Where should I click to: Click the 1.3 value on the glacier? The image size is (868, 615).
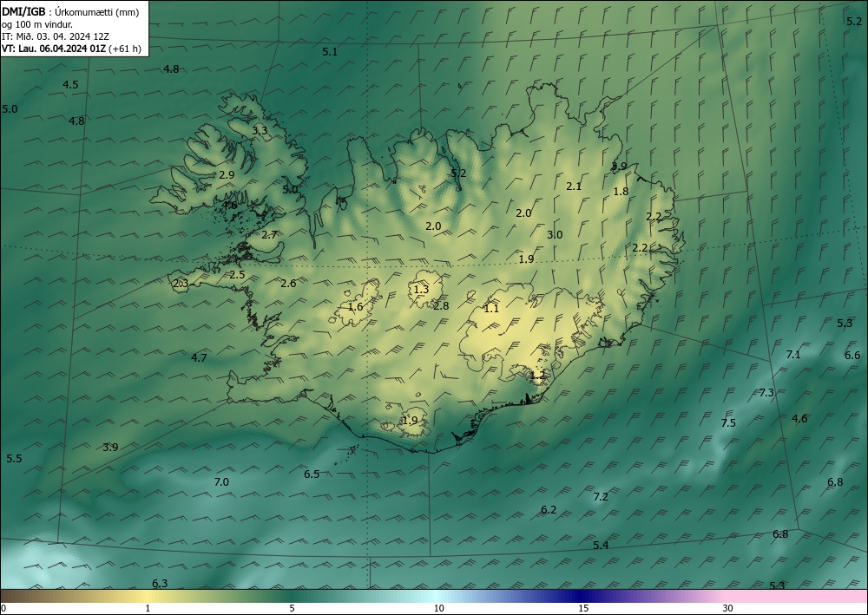click(421, 289)
